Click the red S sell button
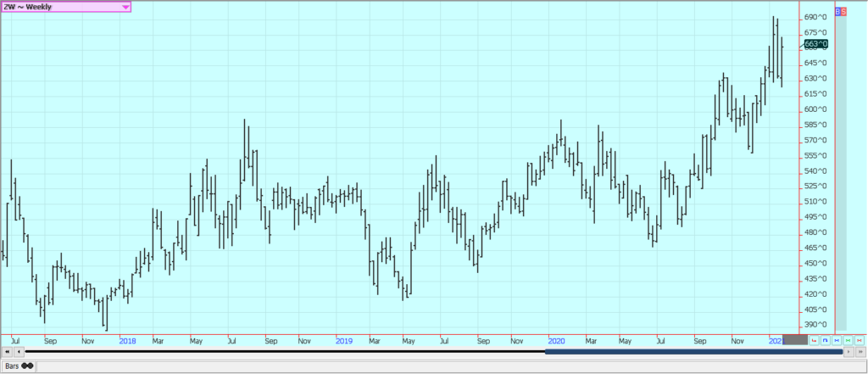 pos(843,11)
